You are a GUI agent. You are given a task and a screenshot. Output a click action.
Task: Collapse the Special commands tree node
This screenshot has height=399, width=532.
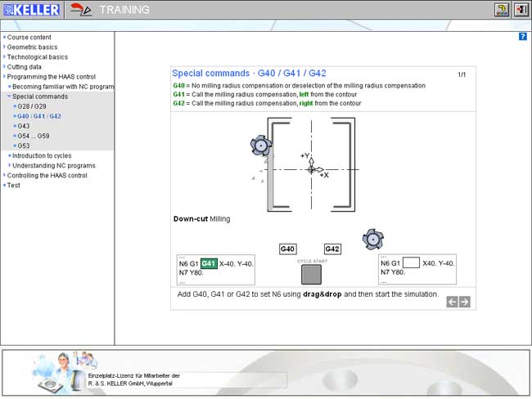(x=9, y=96)
